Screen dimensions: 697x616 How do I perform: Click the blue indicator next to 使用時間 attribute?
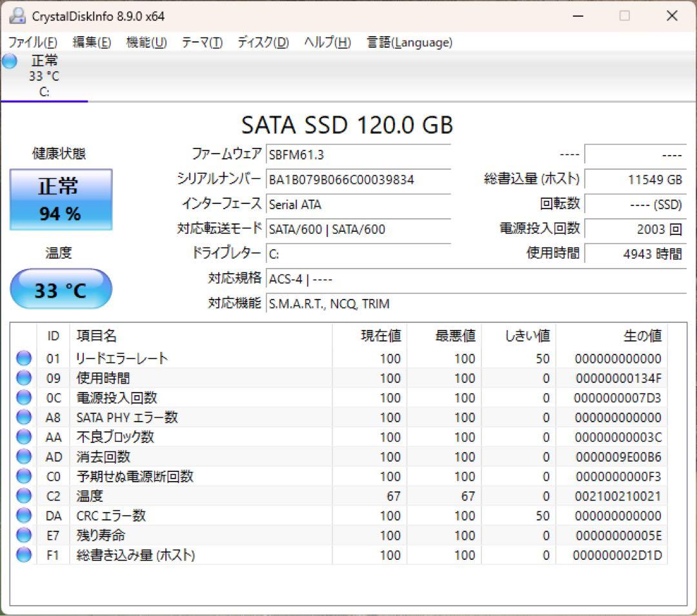(x=23, y=378)
